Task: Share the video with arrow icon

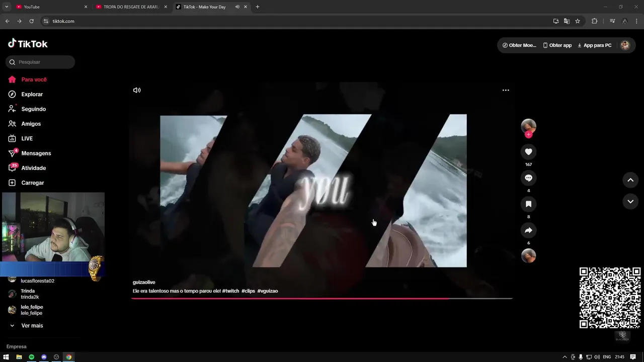Action: click(528, 230)
